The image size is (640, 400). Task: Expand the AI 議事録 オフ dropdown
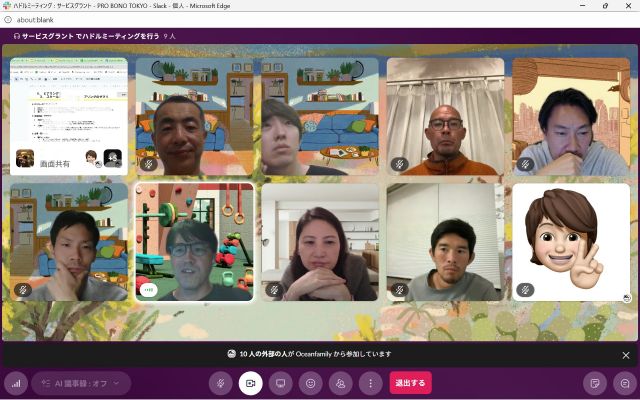coord(81,383)
